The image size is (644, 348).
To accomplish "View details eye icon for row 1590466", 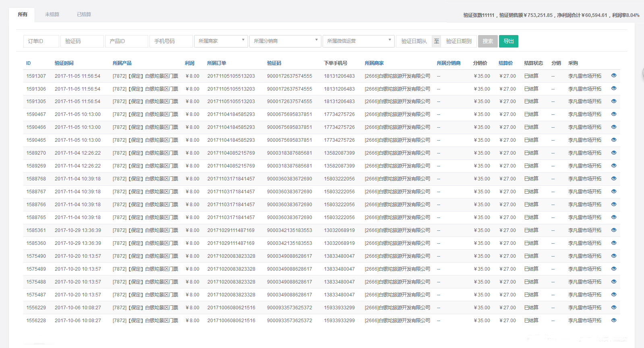I will pos(614,127).
